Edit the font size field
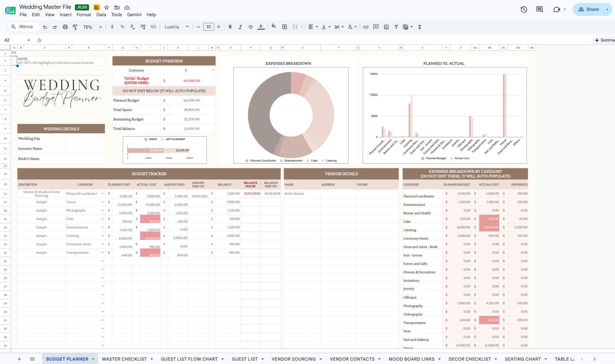 pos(208,27)
